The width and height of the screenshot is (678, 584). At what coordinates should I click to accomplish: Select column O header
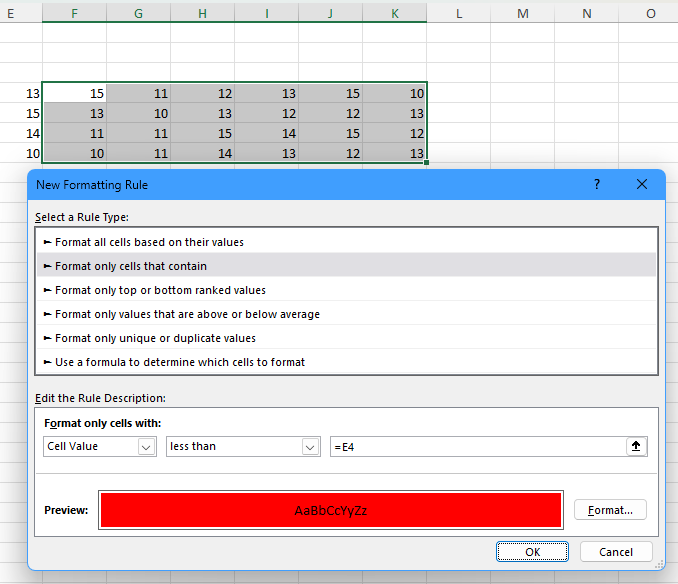[649, 13]
